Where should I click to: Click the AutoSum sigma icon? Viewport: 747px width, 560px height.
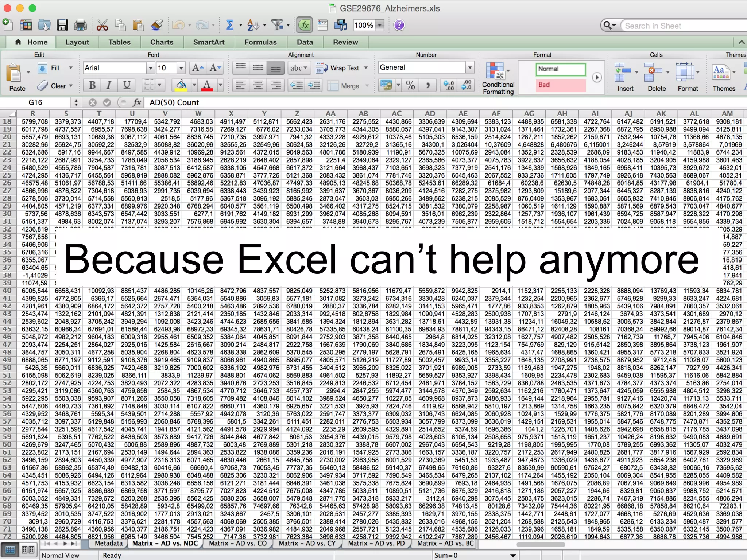point(229,25)
